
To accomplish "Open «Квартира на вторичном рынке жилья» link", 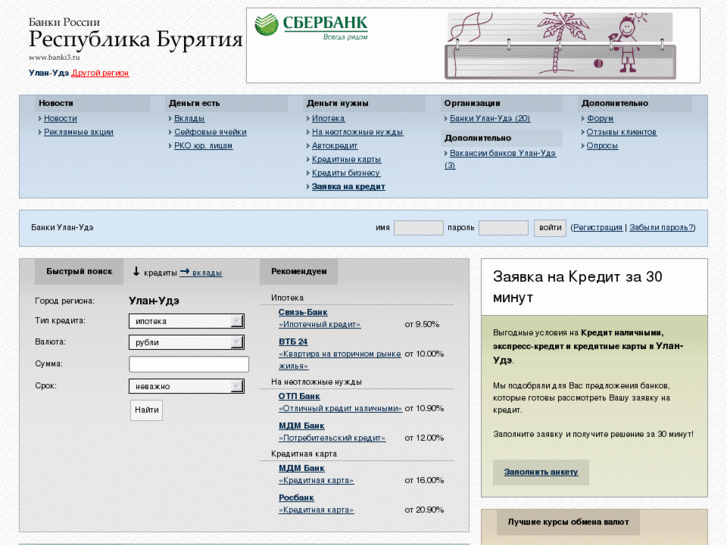I will click(339, 360).
